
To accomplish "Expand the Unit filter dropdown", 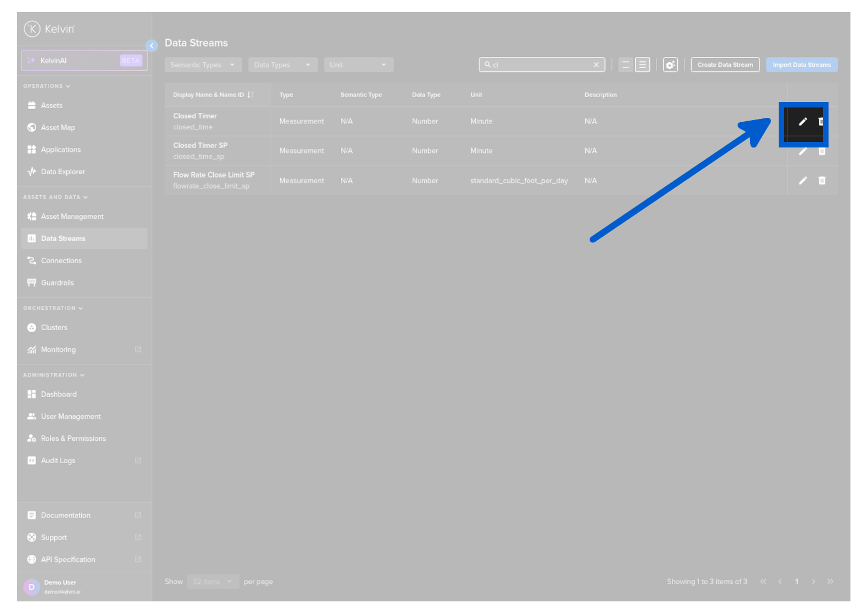I will [358, 65].
